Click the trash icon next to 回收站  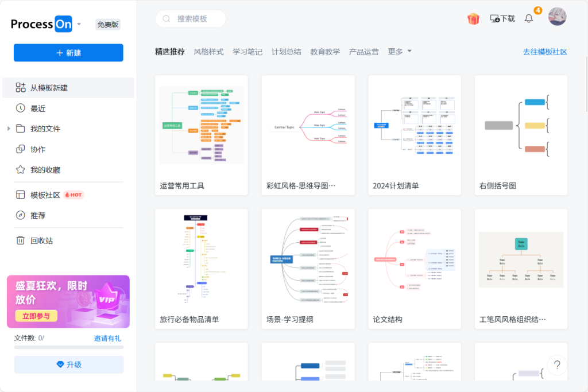point(21,240)
